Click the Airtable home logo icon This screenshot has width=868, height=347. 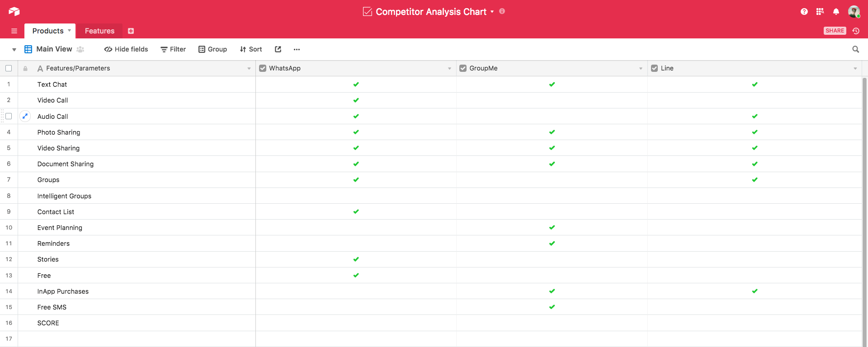(14, 12)
